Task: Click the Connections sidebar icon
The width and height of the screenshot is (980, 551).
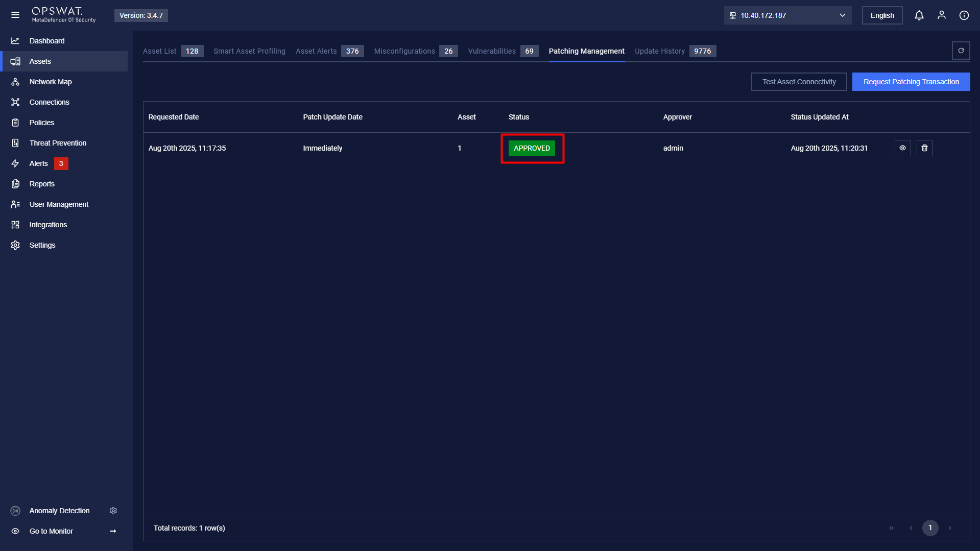Action: (15, 102)
